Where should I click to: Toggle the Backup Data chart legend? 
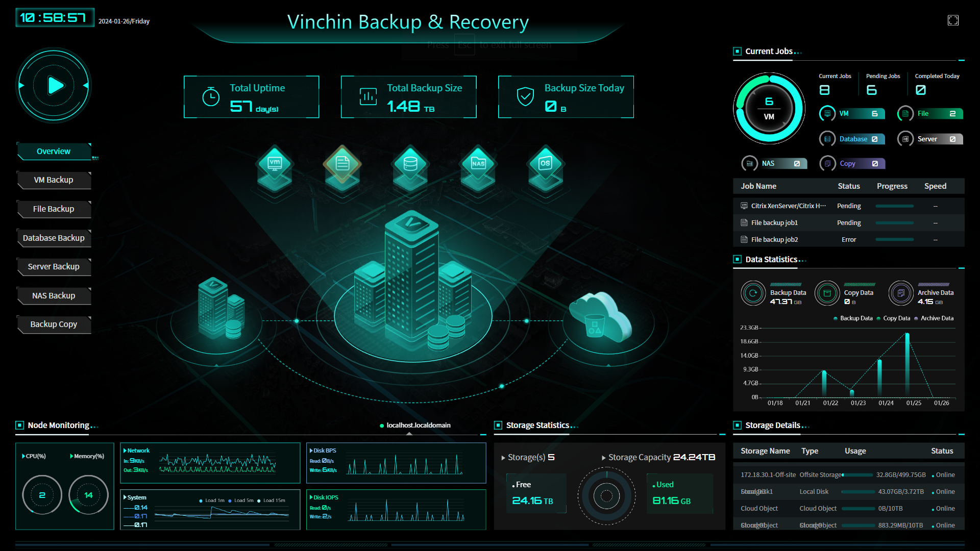(x=852, y=318)
